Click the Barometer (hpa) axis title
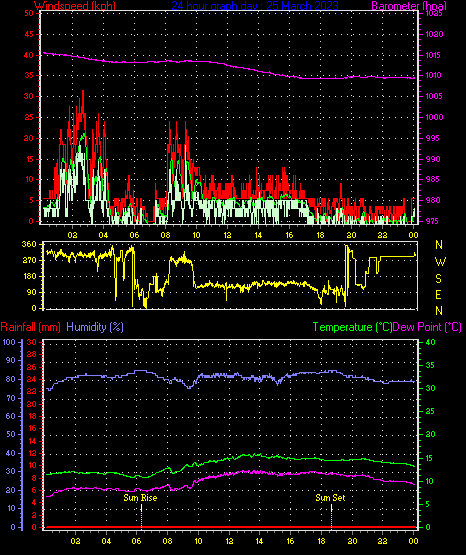 (x=409, y=6)
